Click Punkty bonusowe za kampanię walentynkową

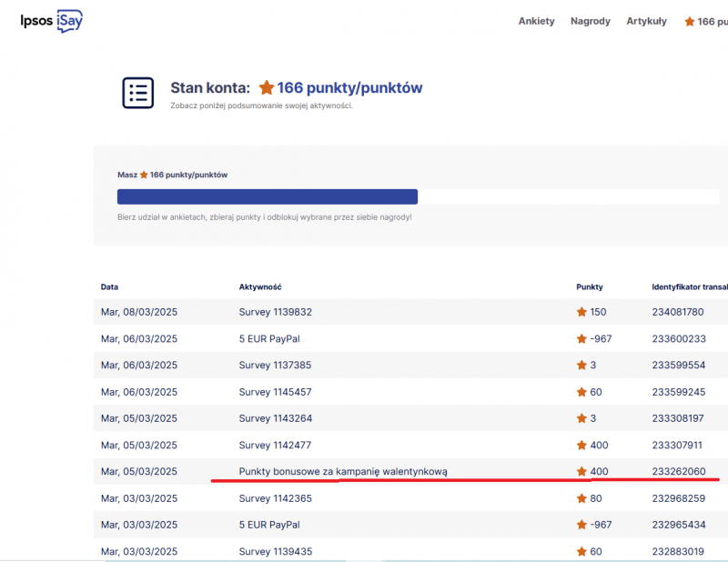pyautogui.click(x=343, y=471)
